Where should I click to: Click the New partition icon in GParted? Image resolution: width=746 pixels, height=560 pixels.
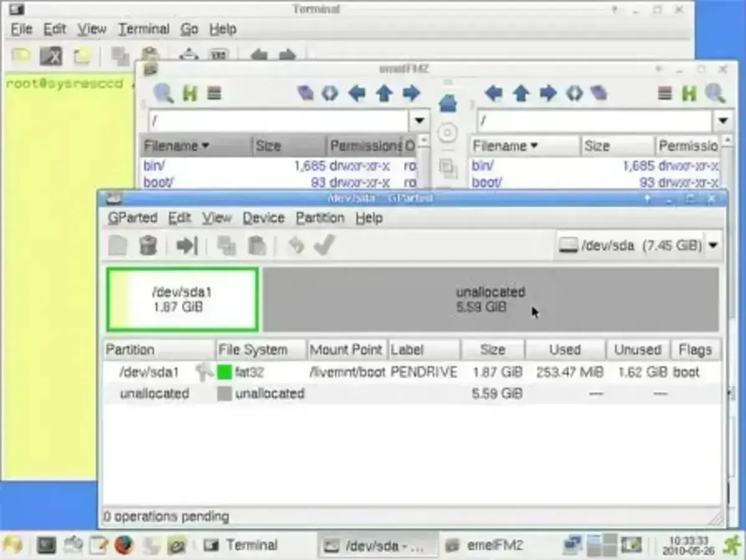point(117,246)
